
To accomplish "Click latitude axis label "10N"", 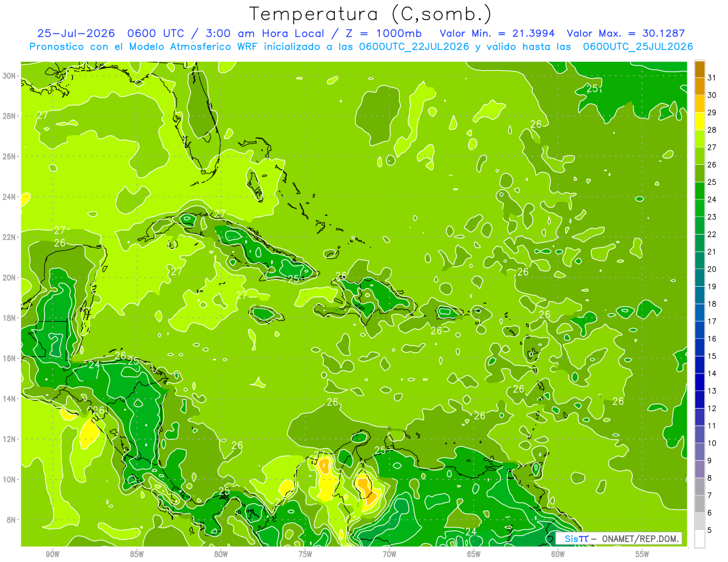I will pos(9,480).
